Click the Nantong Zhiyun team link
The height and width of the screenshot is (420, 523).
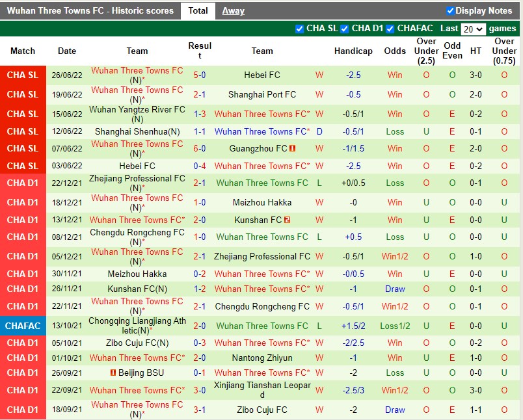[262, 358]
